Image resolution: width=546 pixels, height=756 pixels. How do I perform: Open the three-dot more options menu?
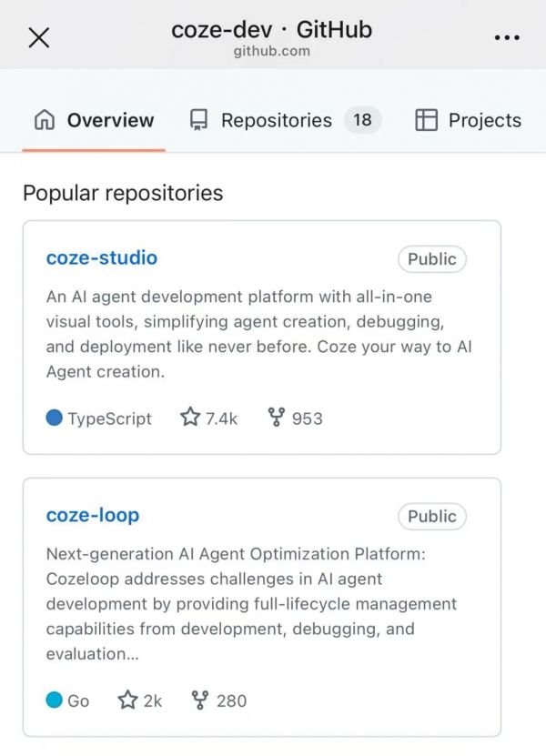pos(506,37)
